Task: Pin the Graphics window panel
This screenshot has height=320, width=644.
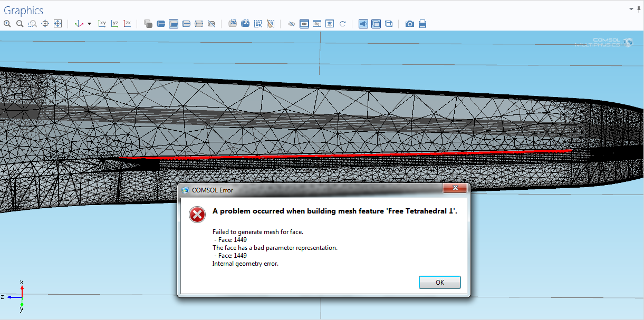Action: pos(639,9)
